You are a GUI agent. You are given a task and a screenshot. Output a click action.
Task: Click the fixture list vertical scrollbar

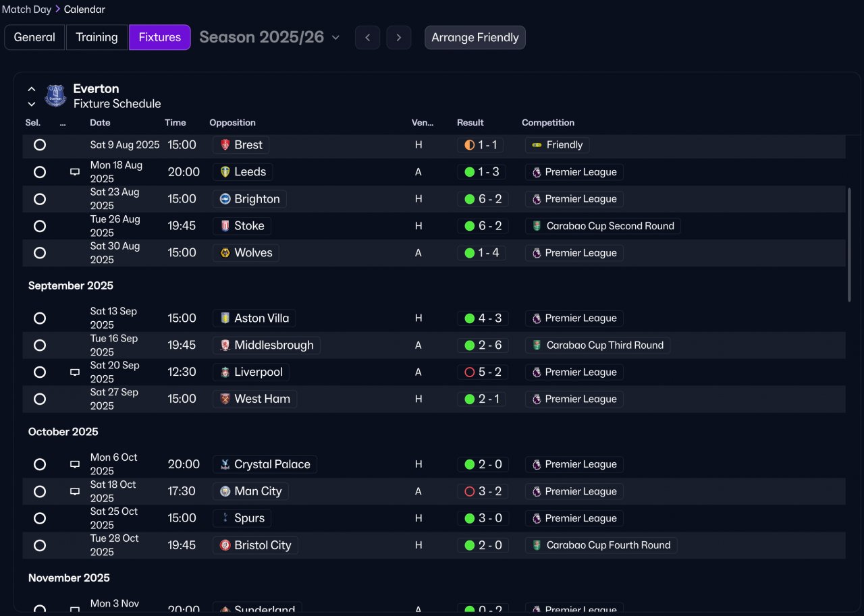(849, 245)
